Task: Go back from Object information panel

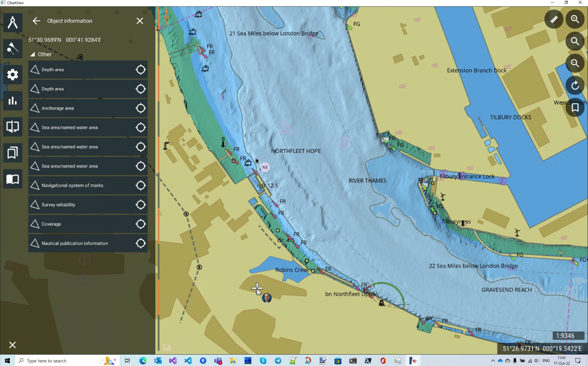Action: click(x=36, y=21)
